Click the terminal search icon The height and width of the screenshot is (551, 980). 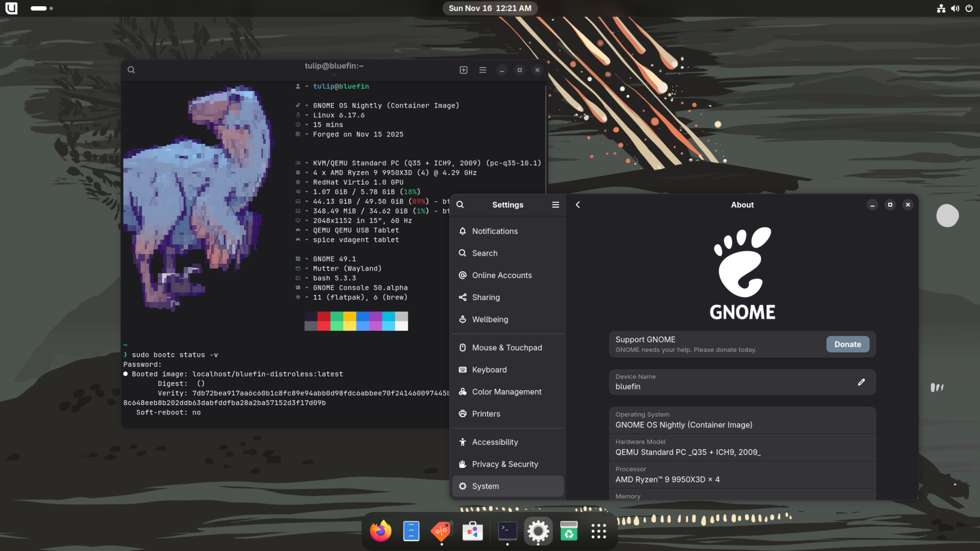pos(131,70)
